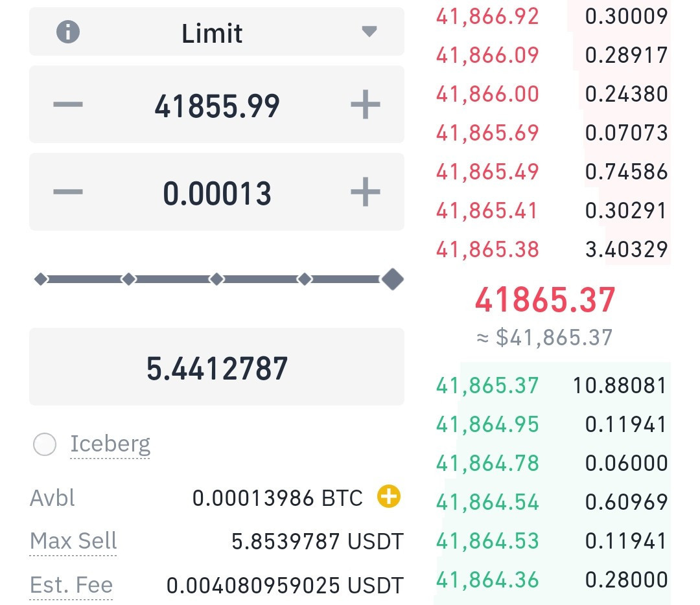Image resolution: width=700 pixels, height=605 pixels.
Task: Enable the Iceberg radio option
Action: pos(45,444)
